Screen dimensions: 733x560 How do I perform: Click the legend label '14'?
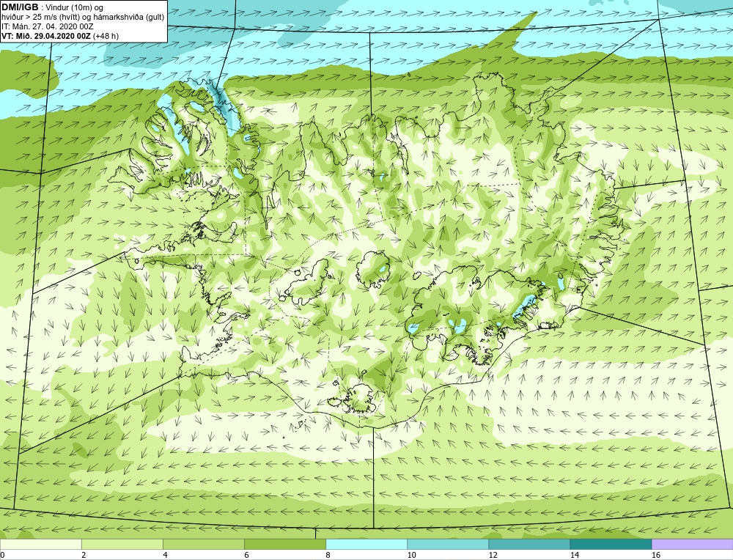(x=575, y=555)
